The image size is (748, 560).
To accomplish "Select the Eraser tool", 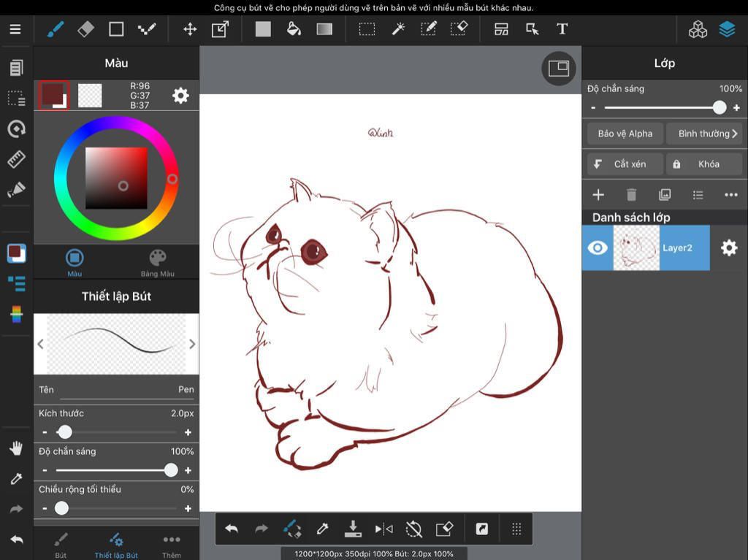I will tap(86, 29).
